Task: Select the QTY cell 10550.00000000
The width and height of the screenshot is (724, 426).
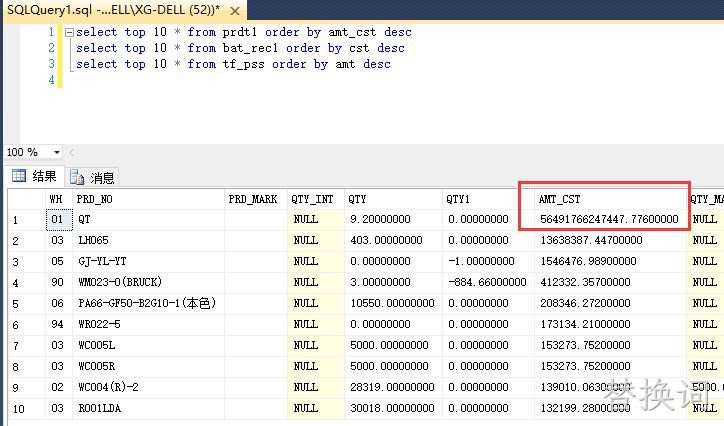Action: [393, 303]
